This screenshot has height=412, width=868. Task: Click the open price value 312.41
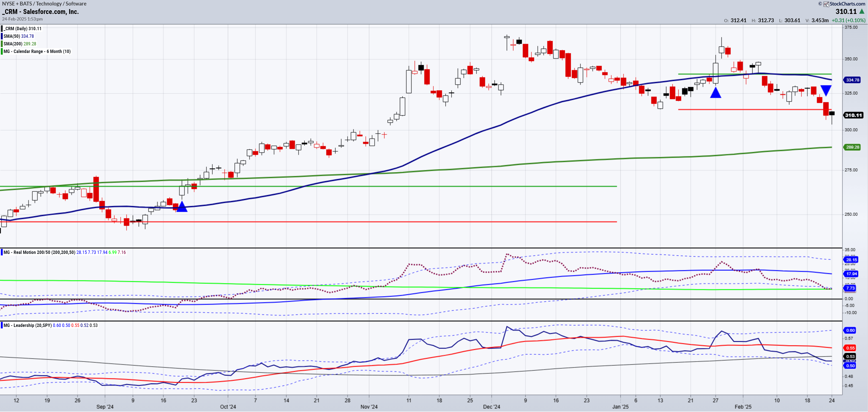739,20
